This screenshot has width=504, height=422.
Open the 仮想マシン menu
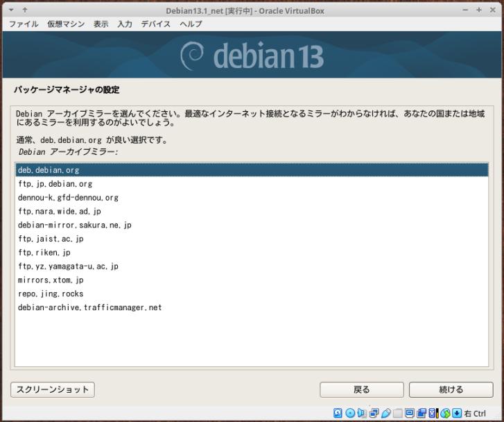click(x=66, y=24)
